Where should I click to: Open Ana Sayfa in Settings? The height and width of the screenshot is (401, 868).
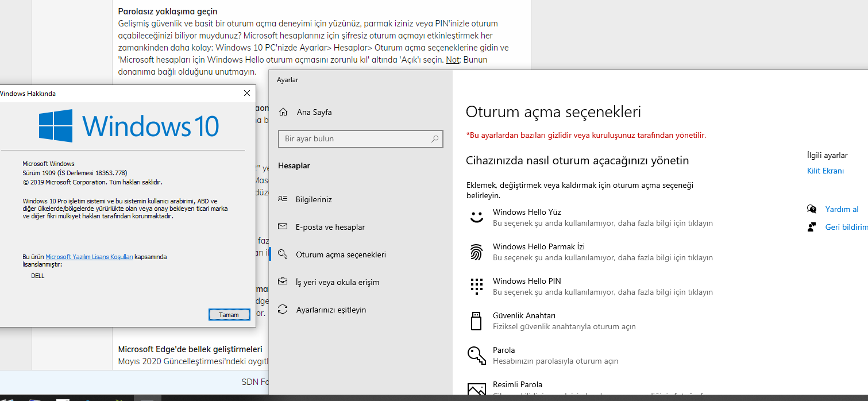314,112
